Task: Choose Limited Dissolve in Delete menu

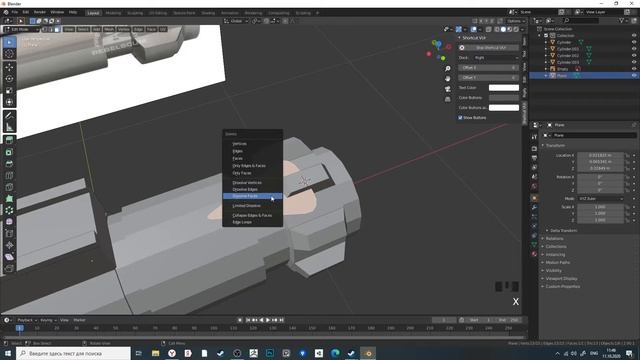Action: 253,206
